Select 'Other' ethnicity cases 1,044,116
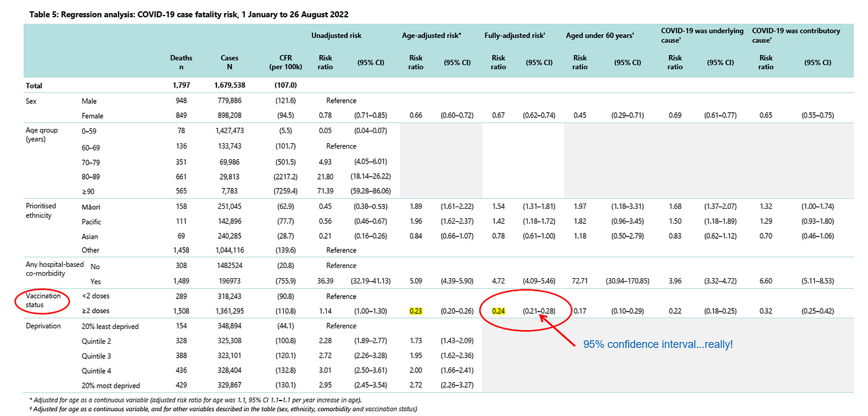 [x=229, y=250]
